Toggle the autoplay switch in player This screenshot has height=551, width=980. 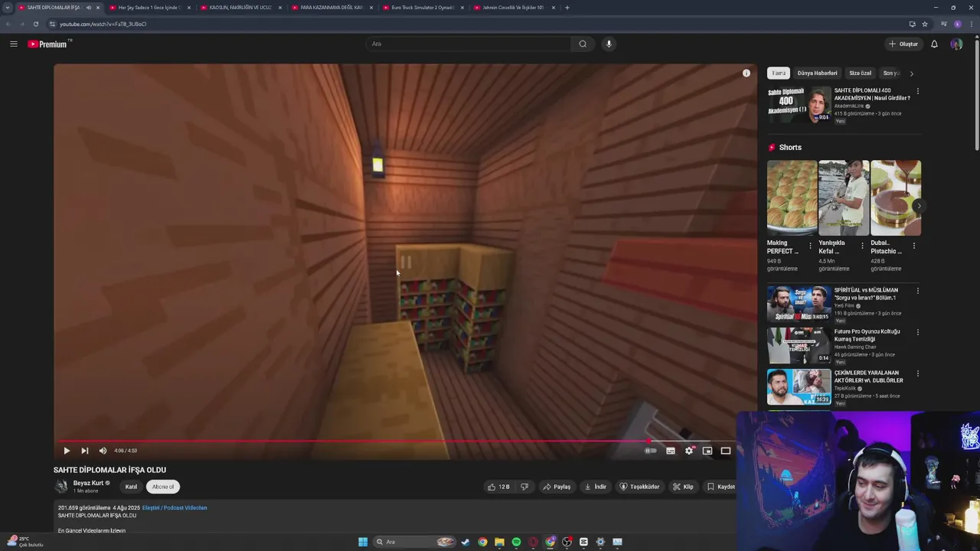coord(651,451)
